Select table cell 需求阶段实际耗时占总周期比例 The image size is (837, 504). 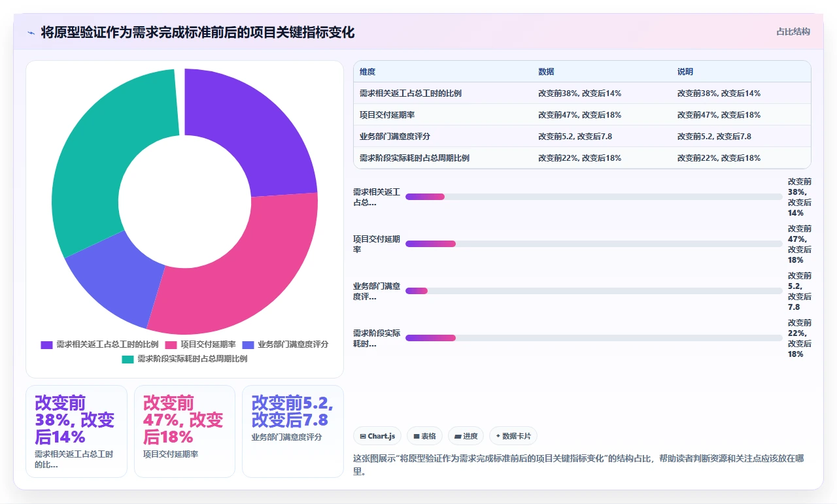click(x=443, y=158)
